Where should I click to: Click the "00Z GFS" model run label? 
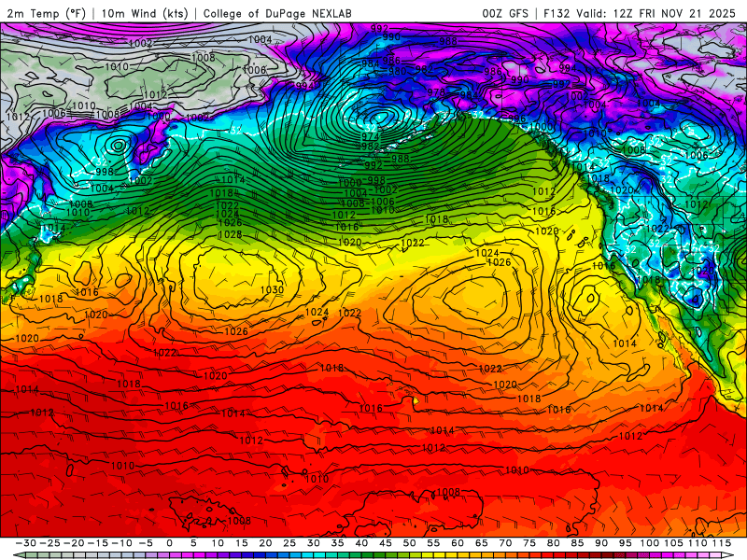[x=505, y=13]
